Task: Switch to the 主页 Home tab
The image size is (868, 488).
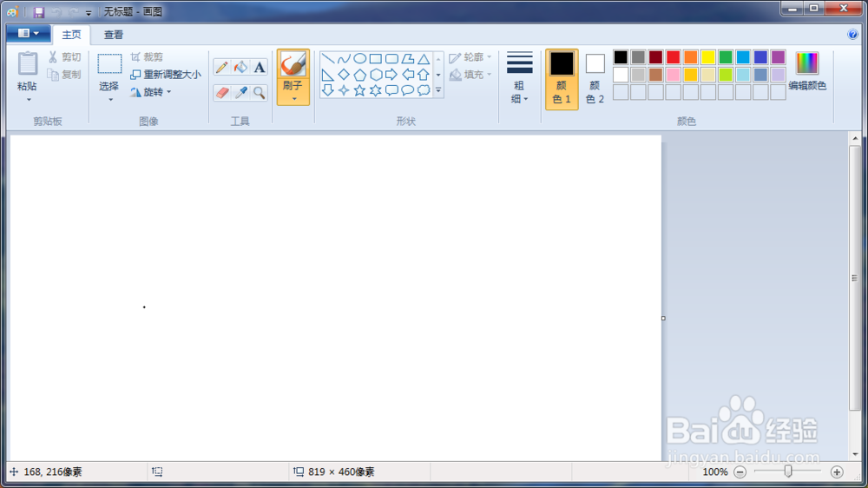Action: coord(71,35)
